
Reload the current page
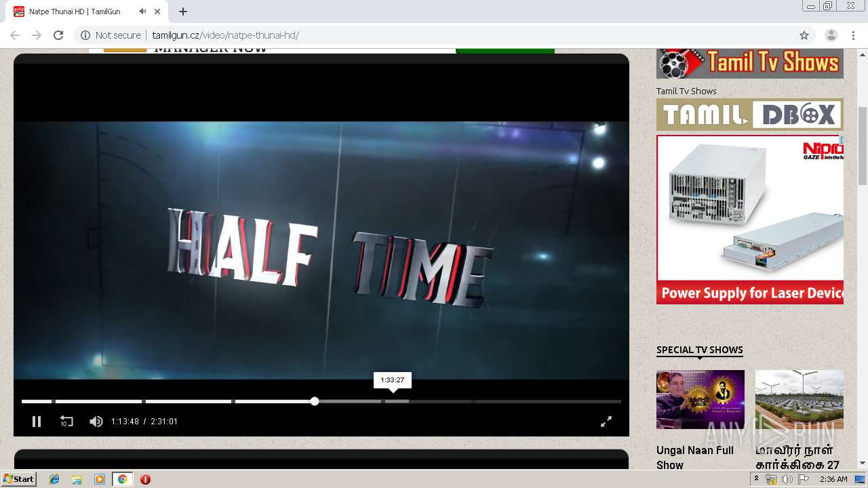58,35
